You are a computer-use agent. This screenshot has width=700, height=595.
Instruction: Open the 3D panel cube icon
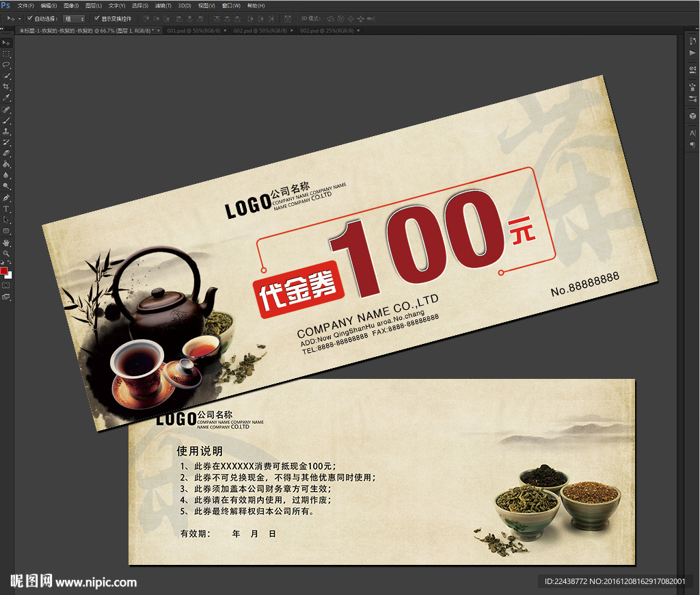tap(692, 116)
